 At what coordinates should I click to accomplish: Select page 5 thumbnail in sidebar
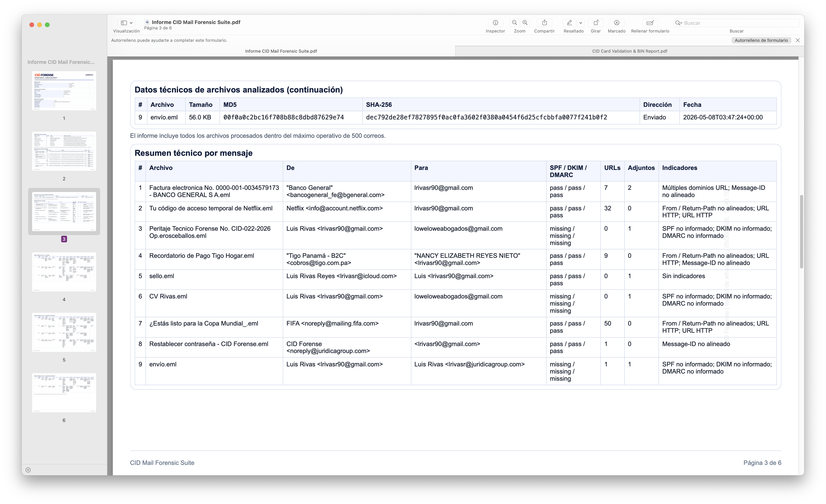coord(64,332)
